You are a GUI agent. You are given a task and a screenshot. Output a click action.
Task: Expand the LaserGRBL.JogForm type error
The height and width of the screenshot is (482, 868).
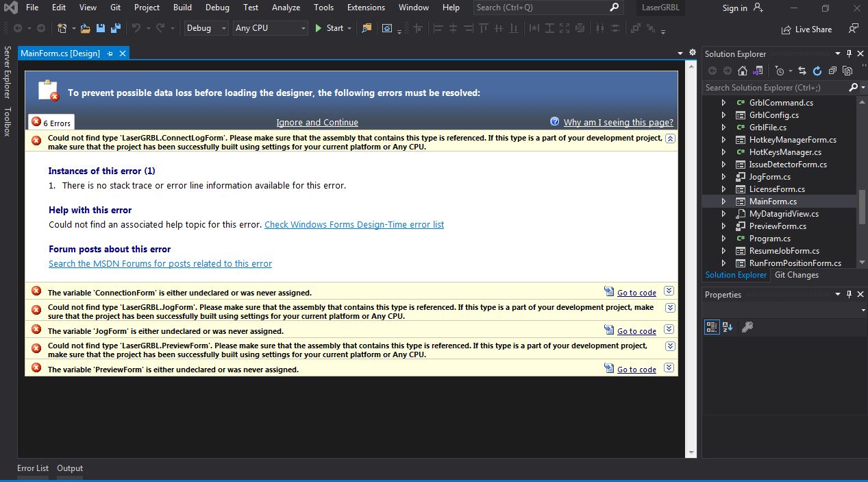pyautogui.click(x=669, y=309)
